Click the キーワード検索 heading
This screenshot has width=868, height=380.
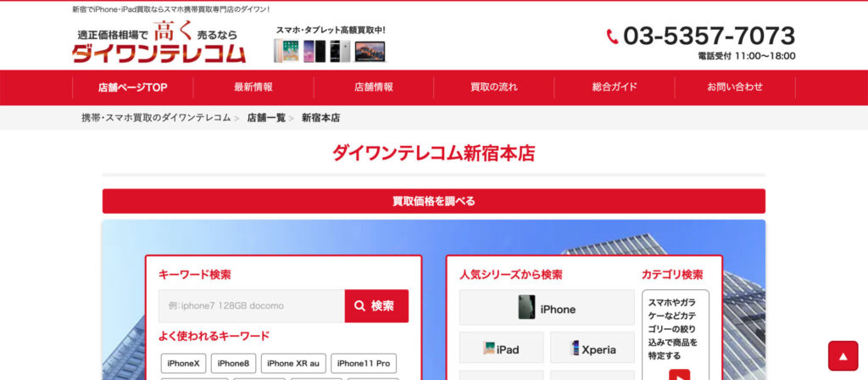pyautogui.click(x=195, y=274)
